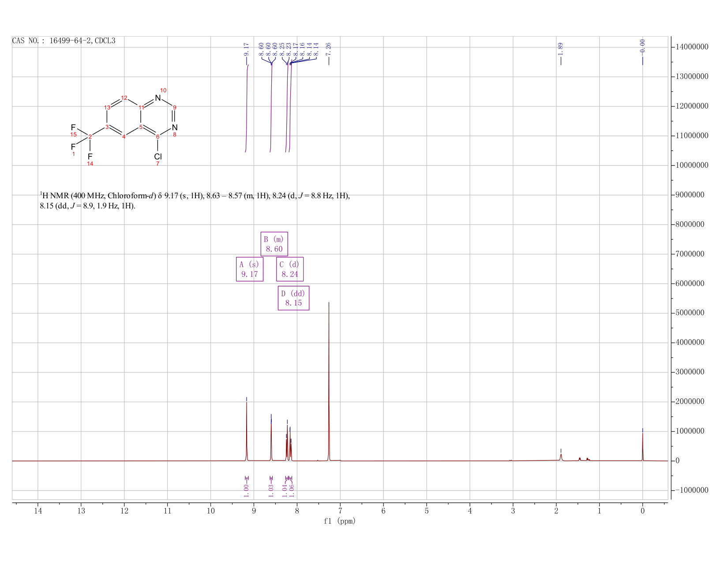728x563 pixels.
Task: Click the 9.17 peak label at top
Action: (247, 49)
